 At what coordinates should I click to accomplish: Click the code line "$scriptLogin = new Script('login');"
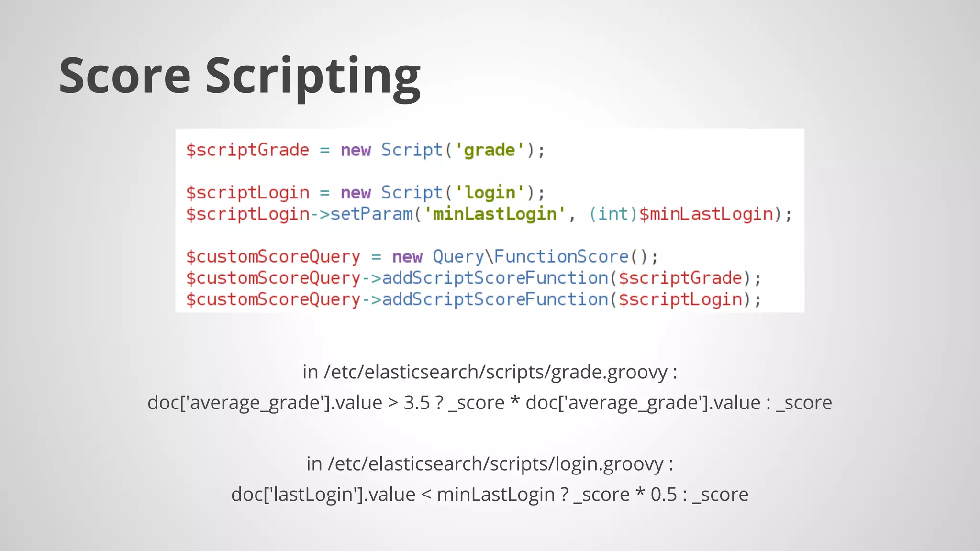click(x=366, y=193)
